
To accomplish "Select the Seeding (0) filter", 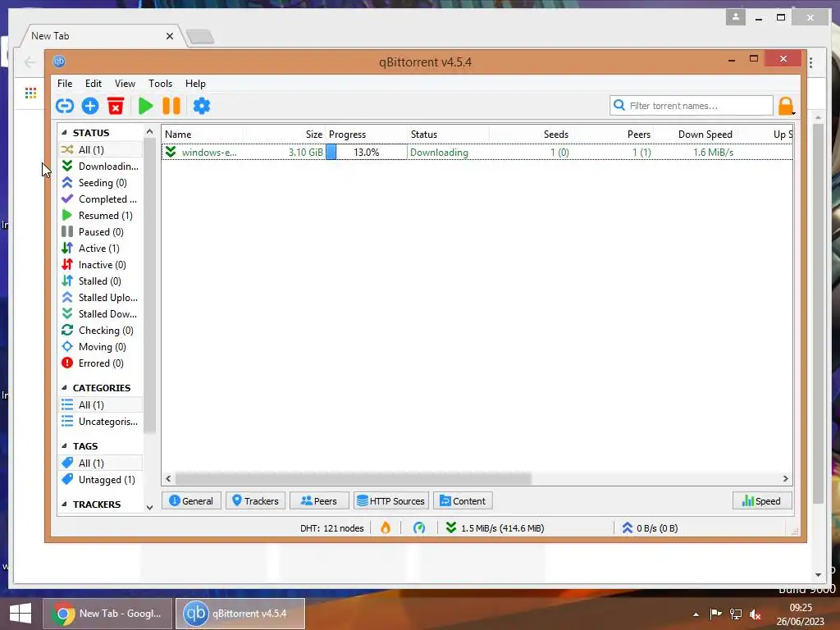I will [x=100, y=183].
